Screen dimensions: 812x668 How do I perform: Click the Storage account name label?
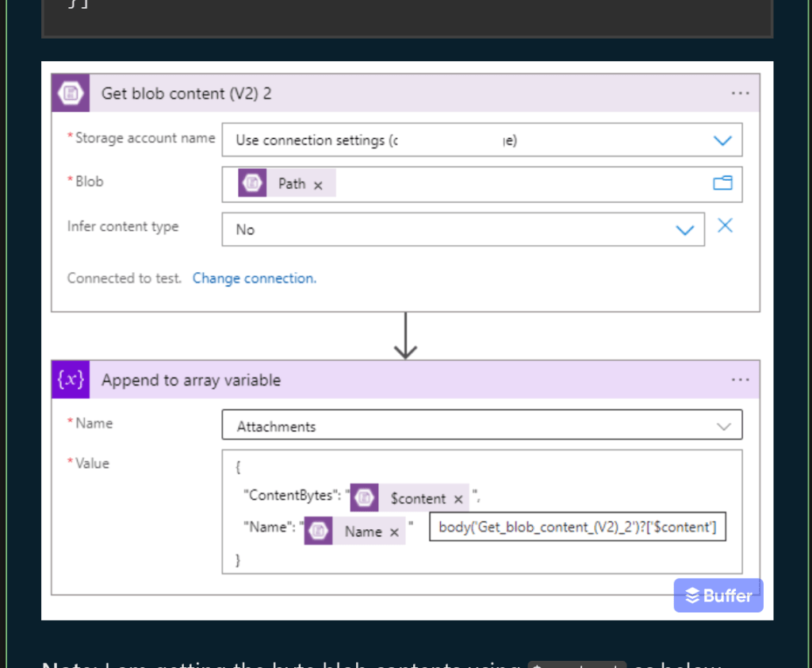(x=145, y=138)
